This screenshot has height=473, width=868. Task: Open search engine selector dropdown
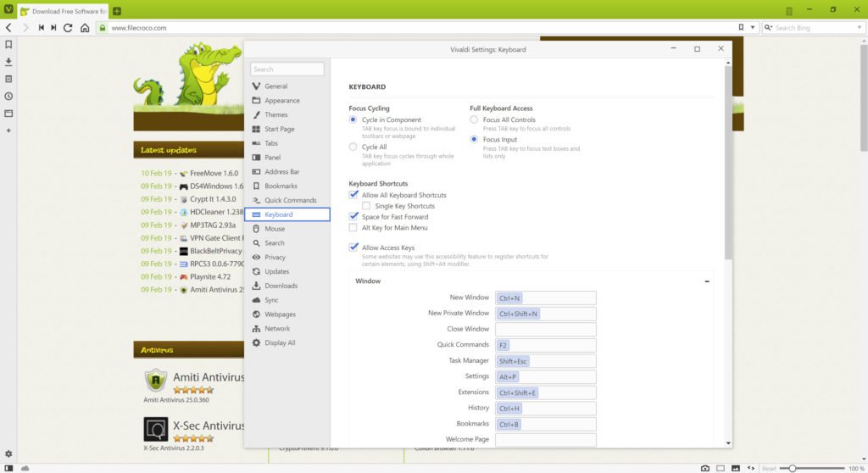point(768,28)
